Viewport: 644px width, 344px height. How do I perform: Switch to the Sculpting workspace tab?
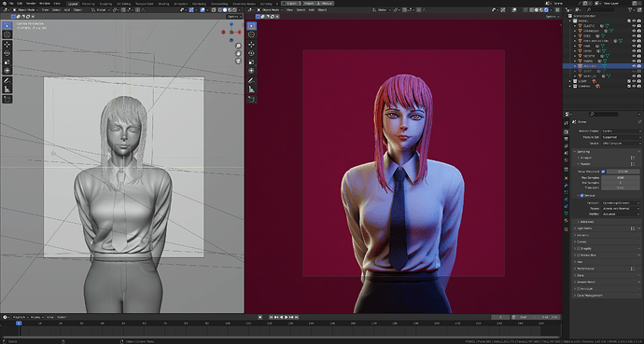tap(105, 4)
